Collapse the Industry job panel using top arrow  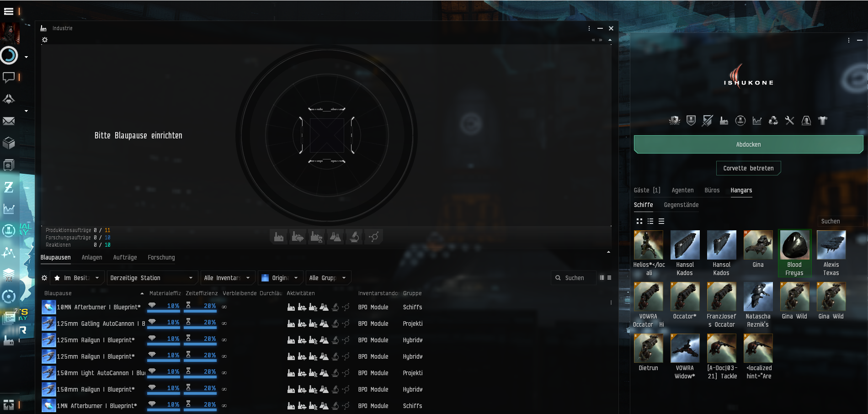pos(610,40)
